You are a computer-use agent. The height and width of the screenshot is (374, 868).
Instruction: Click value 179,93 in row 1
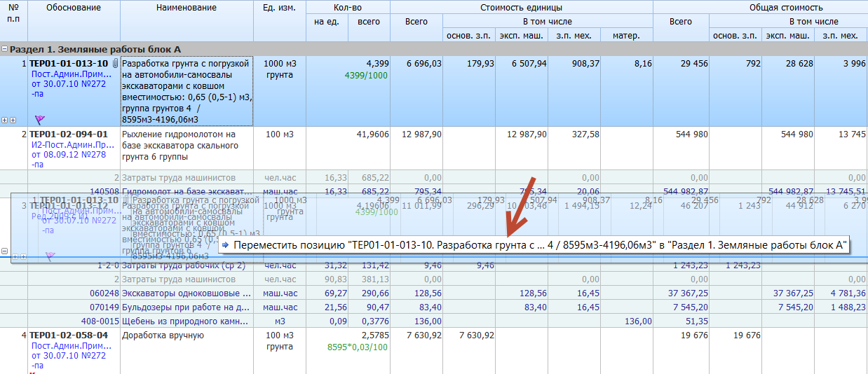(x=480, y=64)
